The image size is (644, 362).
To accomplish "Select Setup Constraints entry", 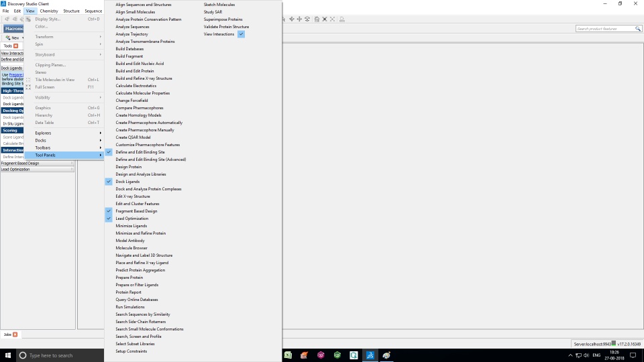I will click(131, 351).
